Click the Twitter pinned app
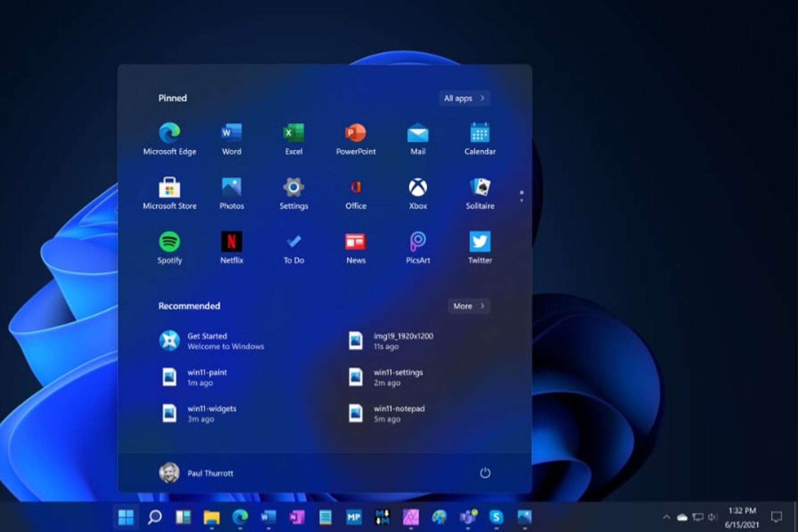The width and height of the screenshot is (798, 532). (x=480, y=248)
